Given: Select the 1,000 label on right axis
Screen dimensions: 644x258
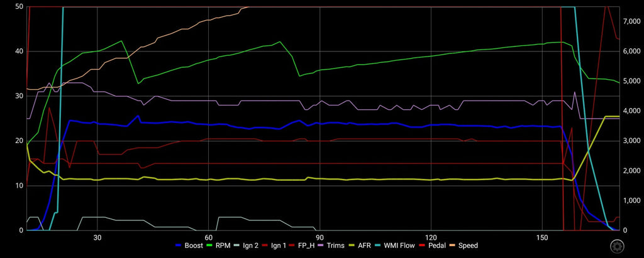Looking at the screenshot, I should coord(632,201).
